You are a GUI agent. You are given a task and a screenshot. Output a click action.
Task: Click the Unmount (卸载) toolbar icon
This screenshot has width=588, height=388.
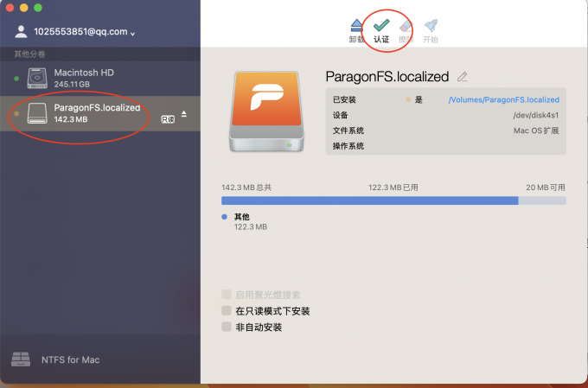coord(356,26)
